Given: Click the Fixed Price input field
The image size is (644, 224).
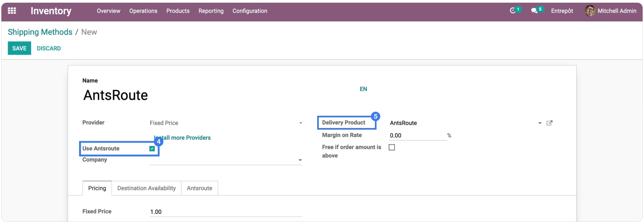Looking at the screenshot, I should (x=226, y=212).
